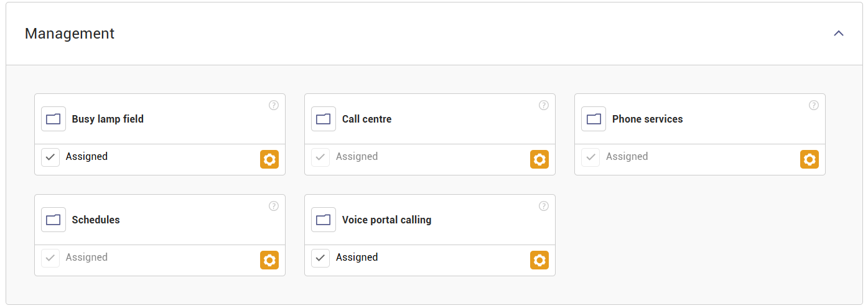Click the Call centre folder icon

coord(324,119)
